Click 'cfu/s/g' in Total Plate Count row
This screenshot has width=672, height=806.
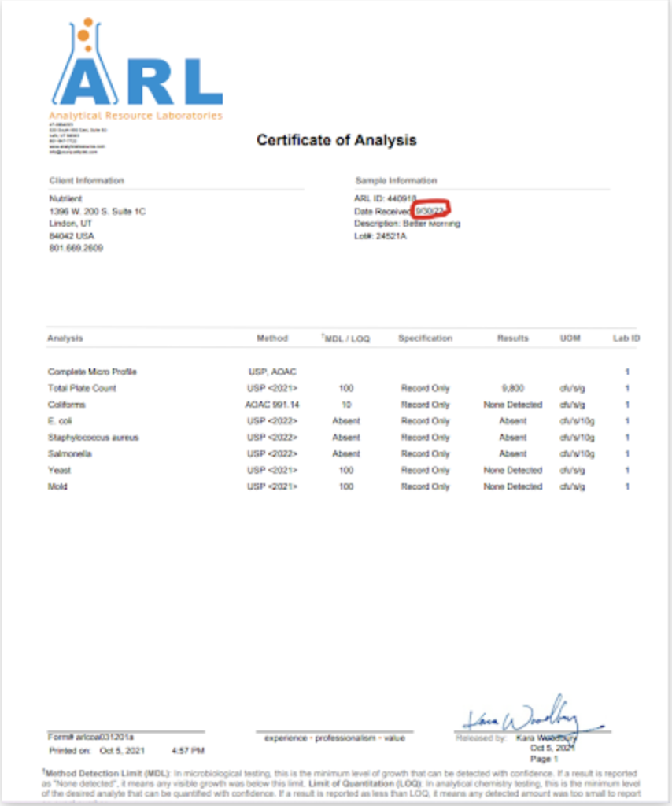click(x=572, y=388)
